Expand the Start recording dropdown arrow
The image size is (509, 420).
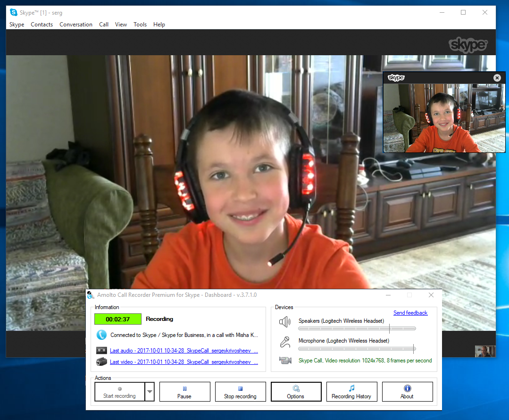[150, 392]
